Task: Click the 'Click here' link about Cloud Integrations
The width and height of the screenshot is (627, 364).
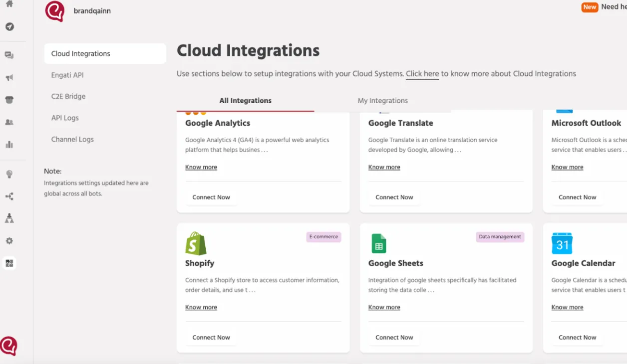Action: (422, 74)
